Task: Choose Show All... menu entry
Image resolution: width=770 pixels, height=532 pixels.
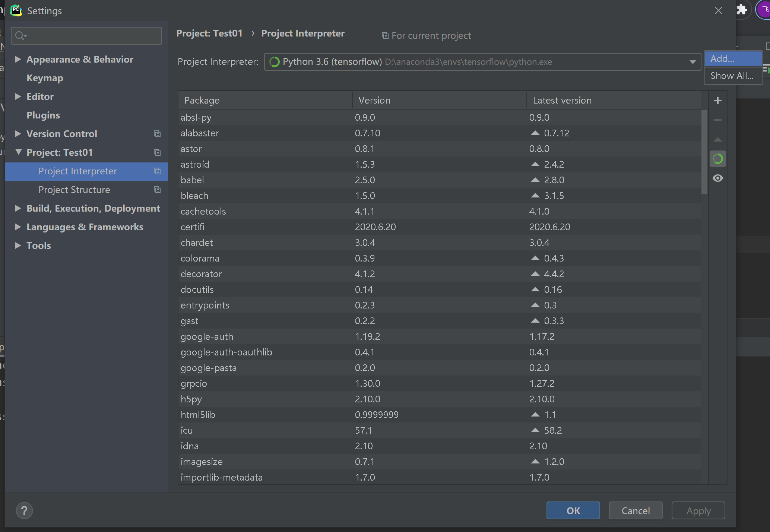Action: [732, 76]
